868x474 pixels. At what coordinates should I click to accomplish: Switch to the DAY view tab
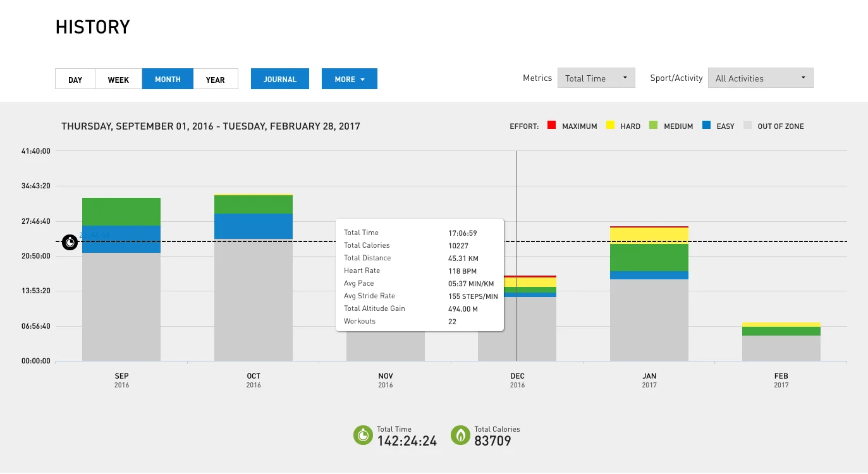(75, 79)
